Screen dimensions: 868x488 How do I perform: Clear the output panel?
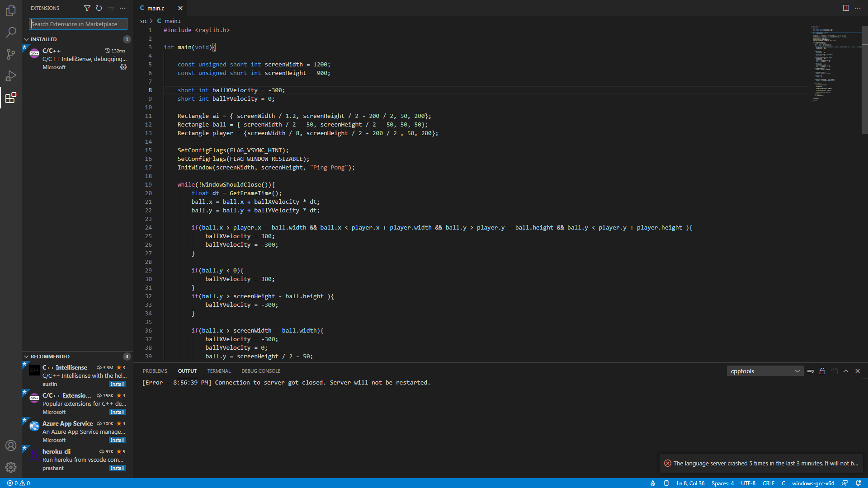811,371
